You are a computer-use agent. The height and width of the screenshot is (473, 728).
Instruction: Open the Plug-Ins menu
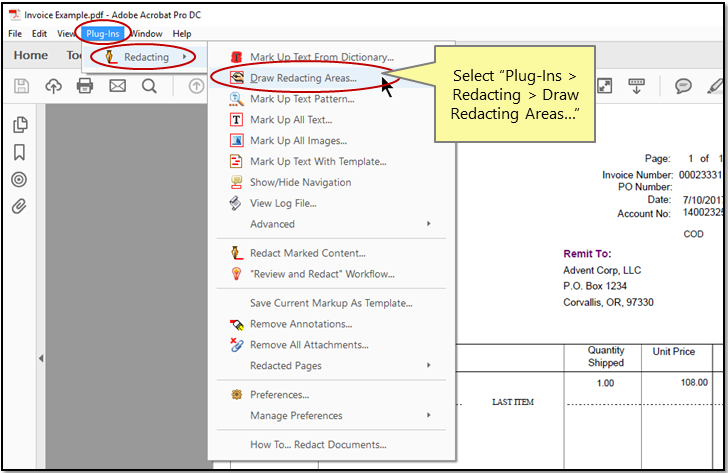[105, 33]
